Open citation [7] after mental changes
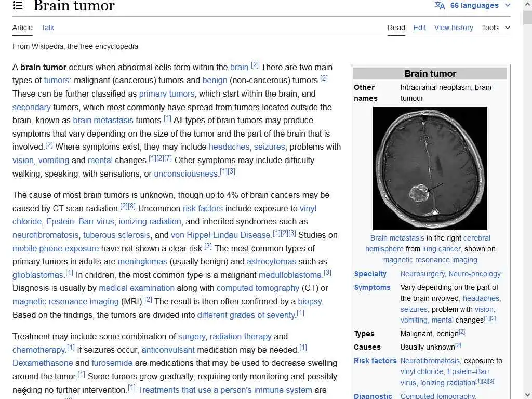 coord(168,158)
